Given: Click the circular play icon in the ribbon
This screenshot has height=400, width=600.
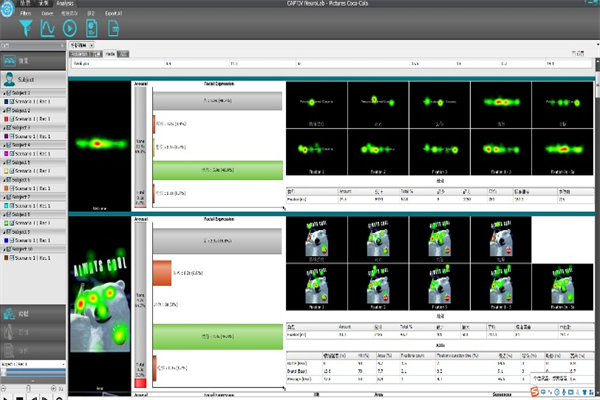Looking at the screenshot, I should [70, 29].
